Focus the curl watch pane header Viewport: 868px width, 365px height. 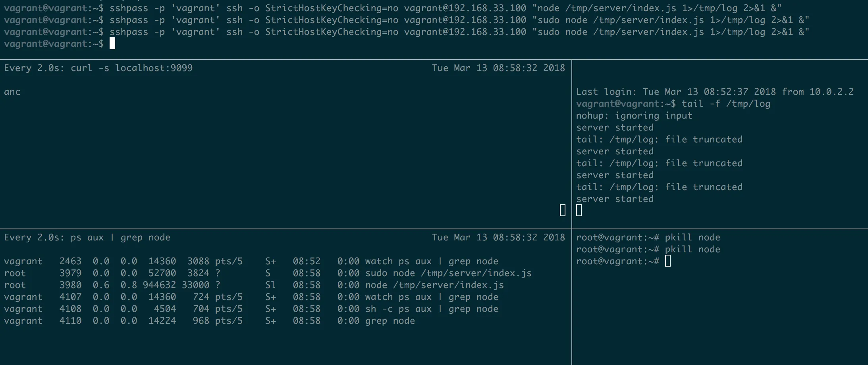pyautogui.click(x=98, y=68)
